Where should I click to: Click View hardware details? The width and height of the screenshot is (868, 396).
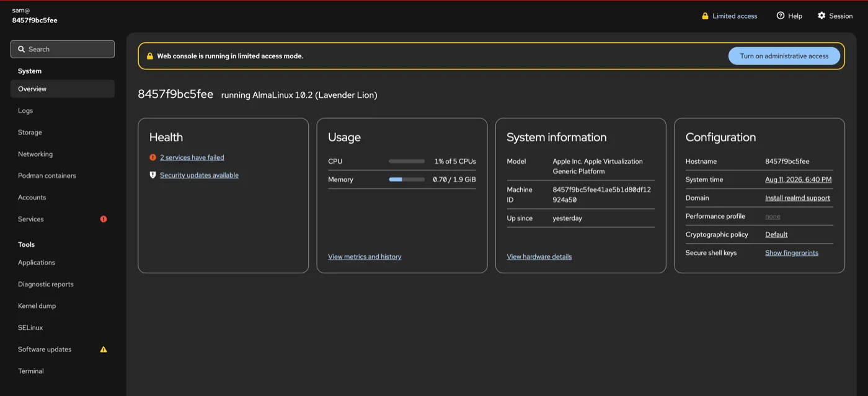click(539, 257)
